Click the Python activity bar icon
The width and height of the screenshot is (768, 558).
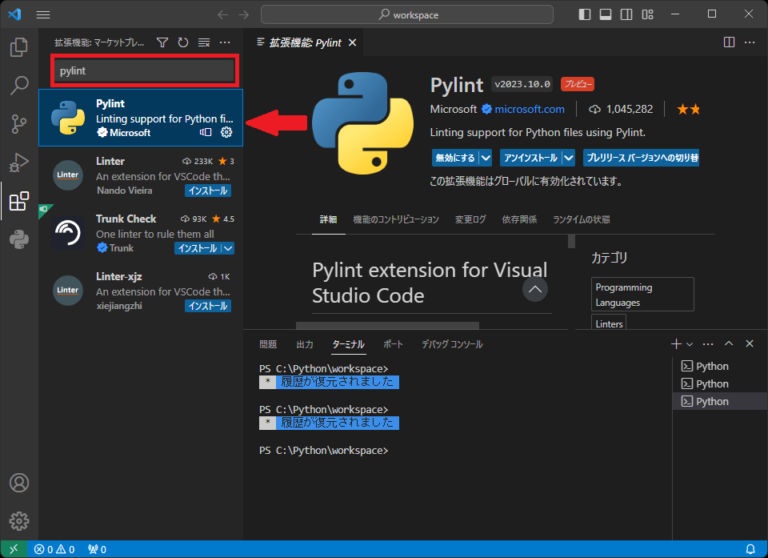[19, 240]
